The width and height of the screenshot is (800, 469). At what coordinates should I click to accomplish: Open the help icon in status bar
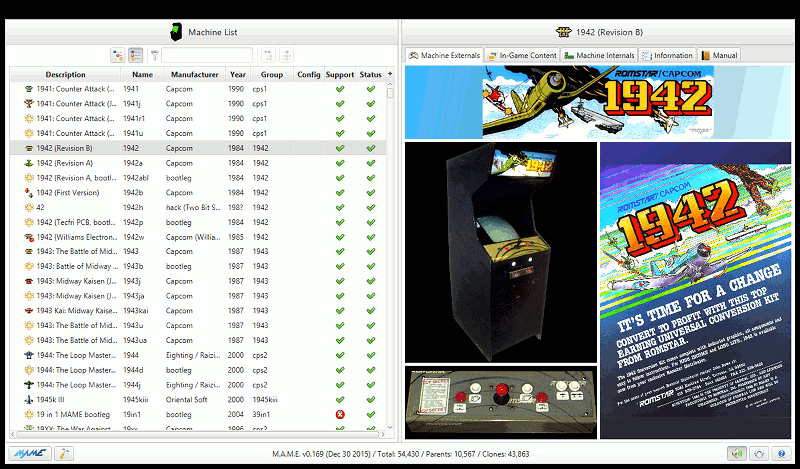[781, 454]
